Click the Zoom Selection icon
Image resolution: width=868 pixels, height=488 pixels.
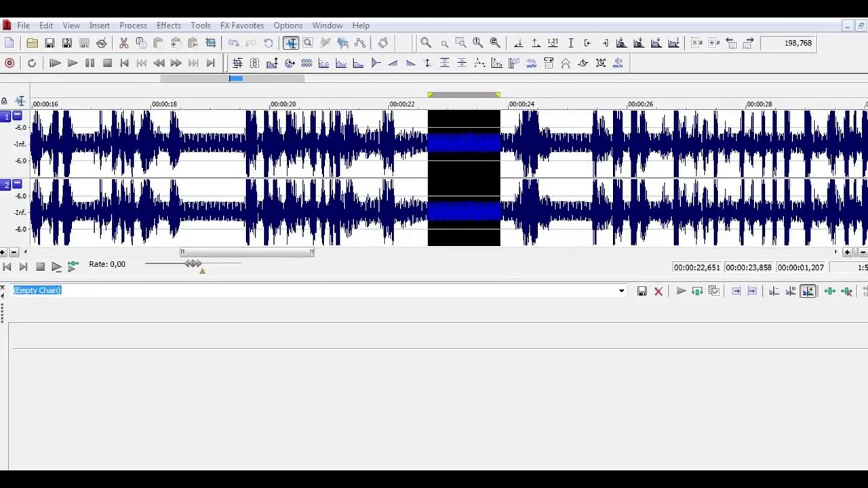[460, 43]
